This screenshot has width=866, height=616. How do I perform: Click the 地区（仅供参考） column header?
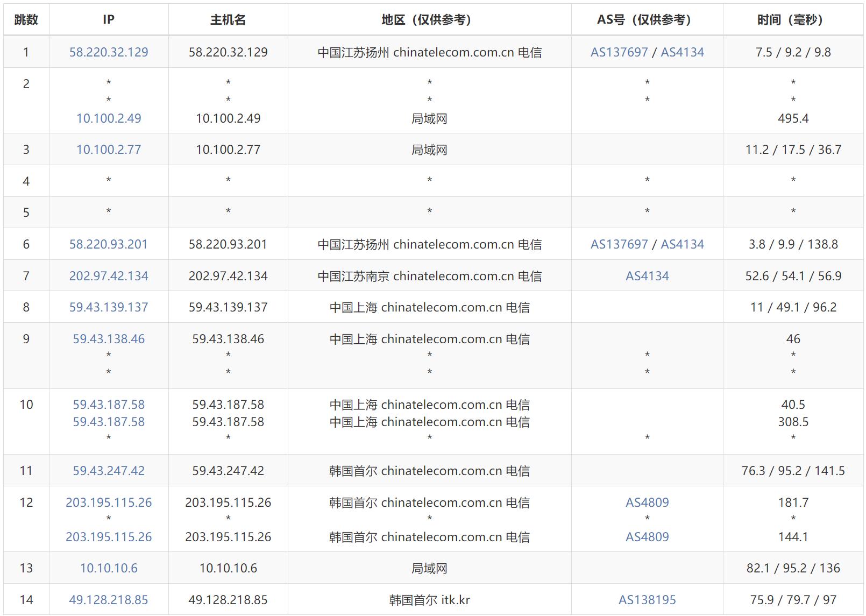429,20
